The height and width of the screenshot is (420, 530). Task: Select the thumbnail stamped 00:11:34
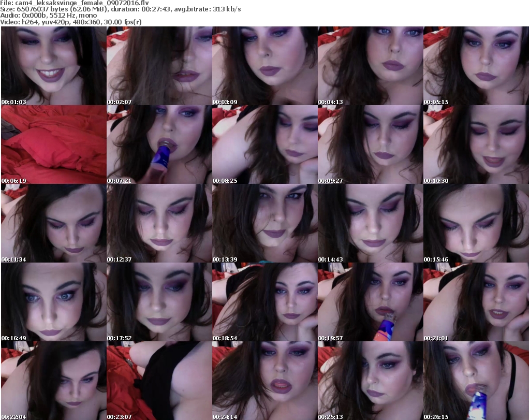[54, 224]
